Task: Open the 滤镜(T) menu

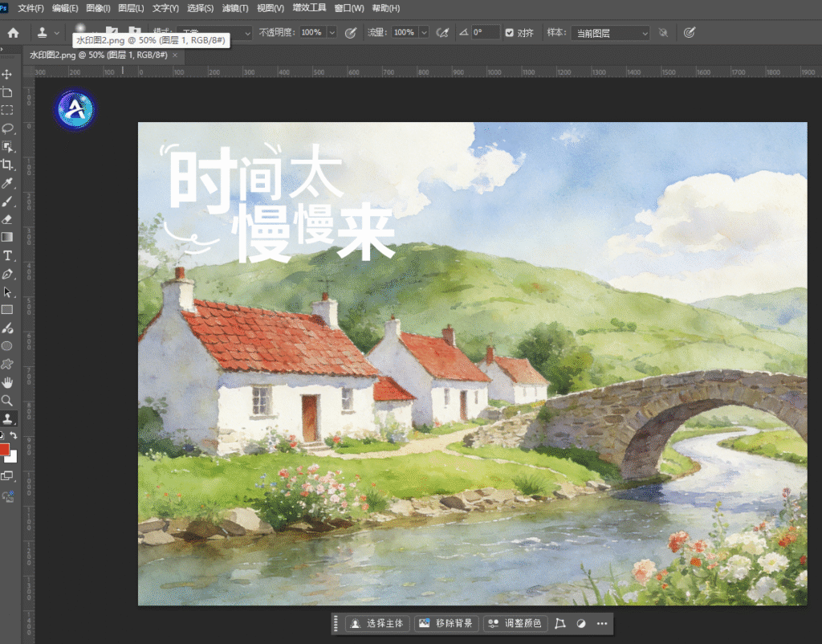Action: [x=235, y=8]
